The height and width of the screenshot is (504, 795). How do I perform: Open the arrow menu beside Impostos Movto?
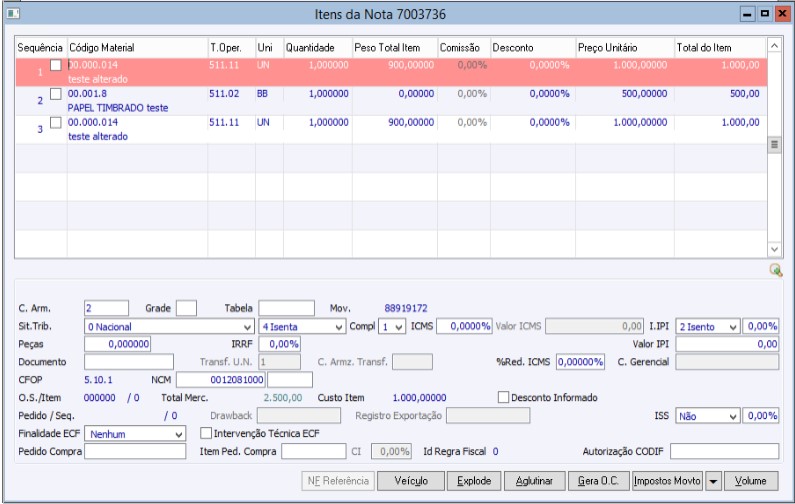click(x=713, y=481)
